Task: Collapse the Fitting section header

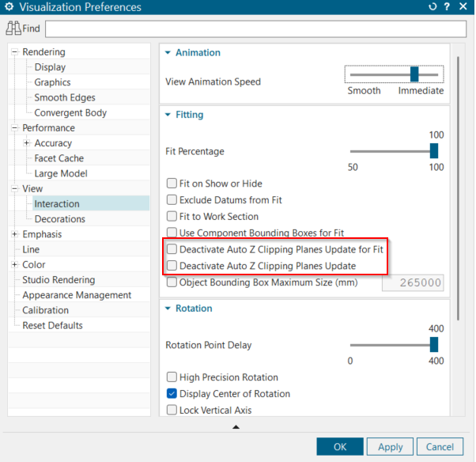Action: coord(168,115)
